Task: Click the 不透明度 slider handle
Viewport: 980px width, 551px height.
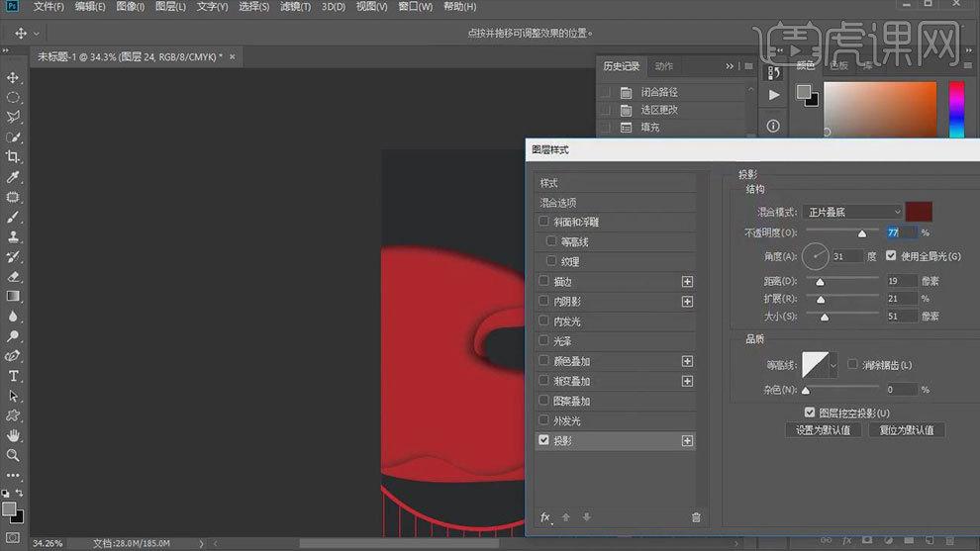Action: [x=862, y=233]
